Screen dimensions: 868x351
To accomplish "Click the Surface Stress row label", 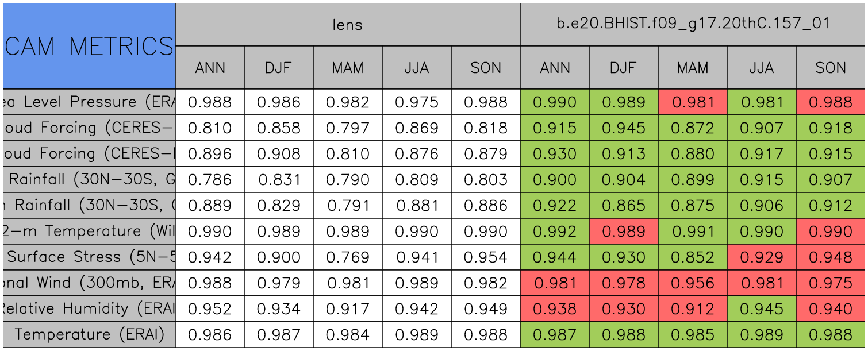I will click(89, 257).
